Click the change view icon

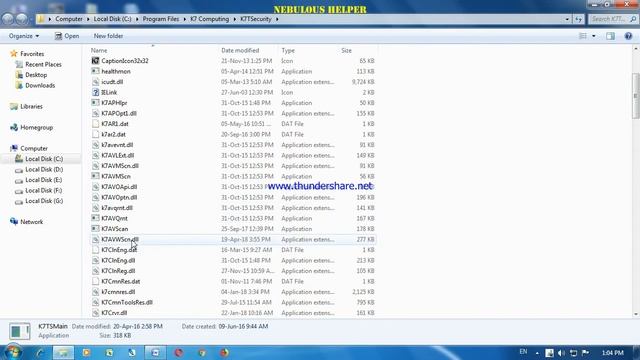pyautogui.click(x=582, y=36)
